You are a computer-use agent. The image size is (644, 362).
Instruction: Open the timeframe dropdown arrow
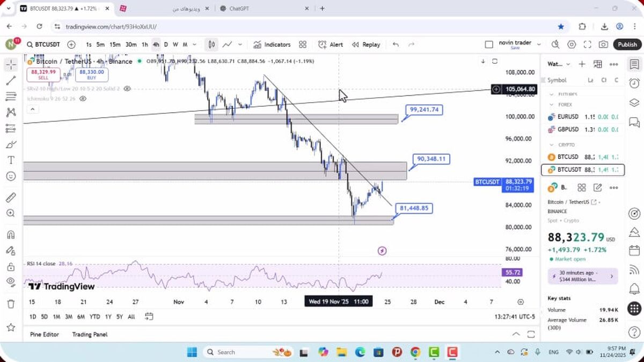194,45
